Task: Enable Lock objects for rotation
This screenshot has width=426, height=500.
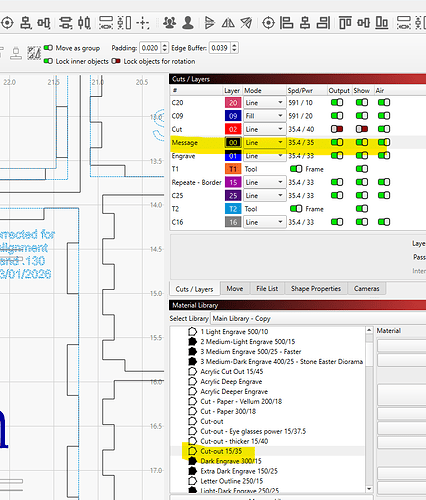Action: tap(116, 61)
